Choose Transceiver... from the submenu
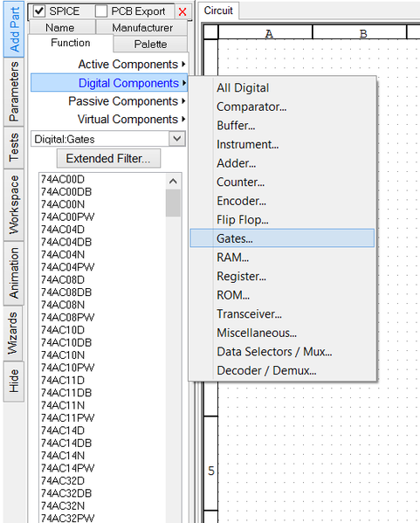Viewport: 420px width, 523px height. coord(282,313)
